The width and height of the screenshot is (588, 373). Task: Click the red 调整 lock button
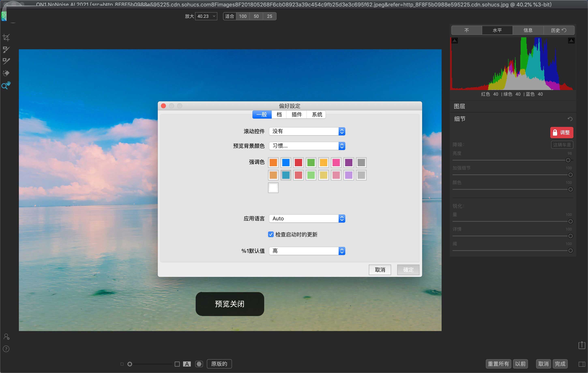coord(561,133)
